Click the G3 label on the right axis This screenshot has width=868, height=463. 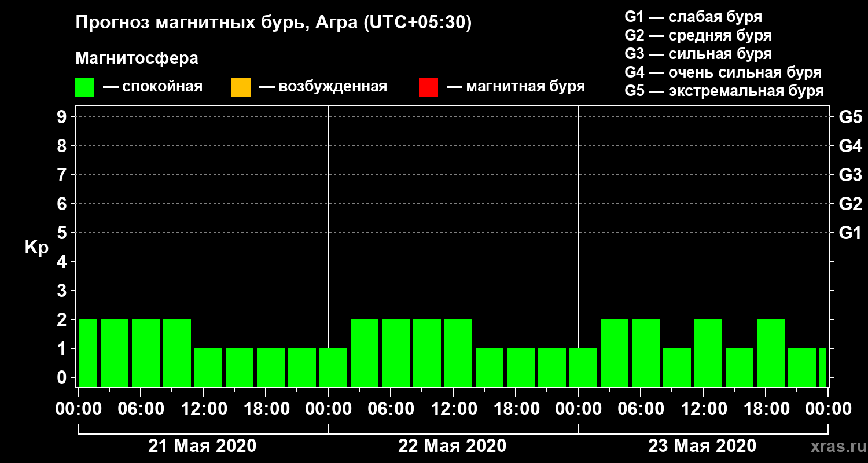click(x=851, y=175)
